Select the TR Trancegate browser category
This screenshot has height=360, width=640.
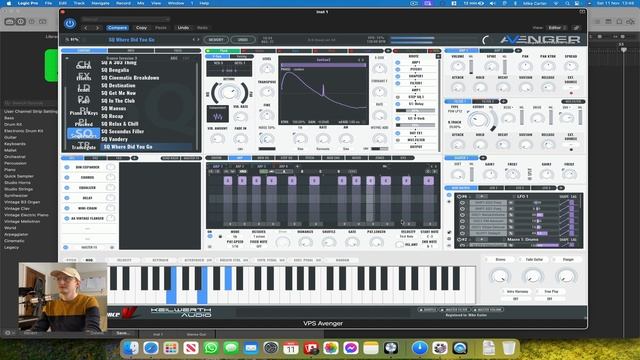coord(83,145)
